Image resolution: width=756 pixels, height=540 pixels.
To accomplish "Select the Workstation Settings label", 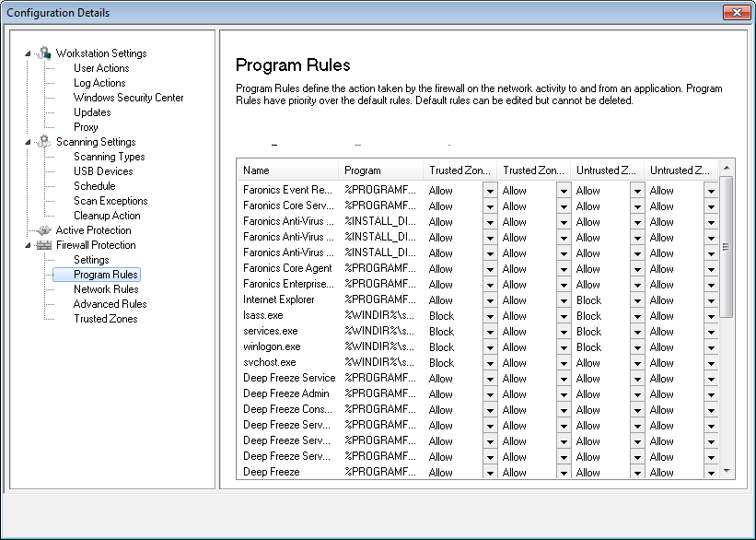I will (x=101, y=53).
